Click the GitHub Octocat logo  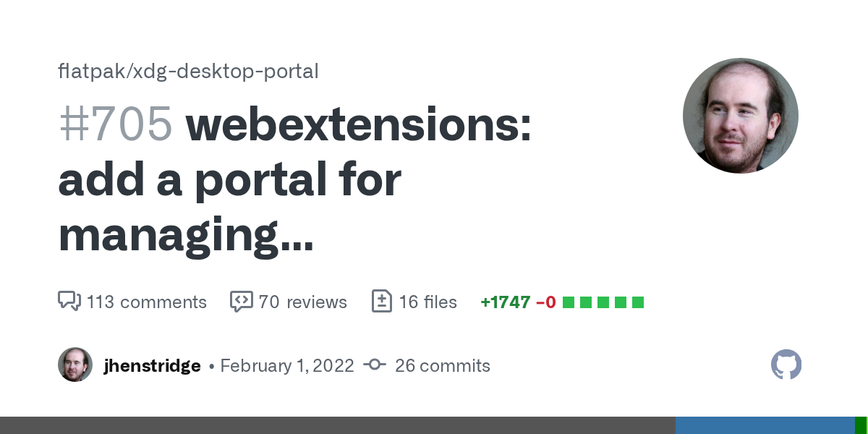786,365
